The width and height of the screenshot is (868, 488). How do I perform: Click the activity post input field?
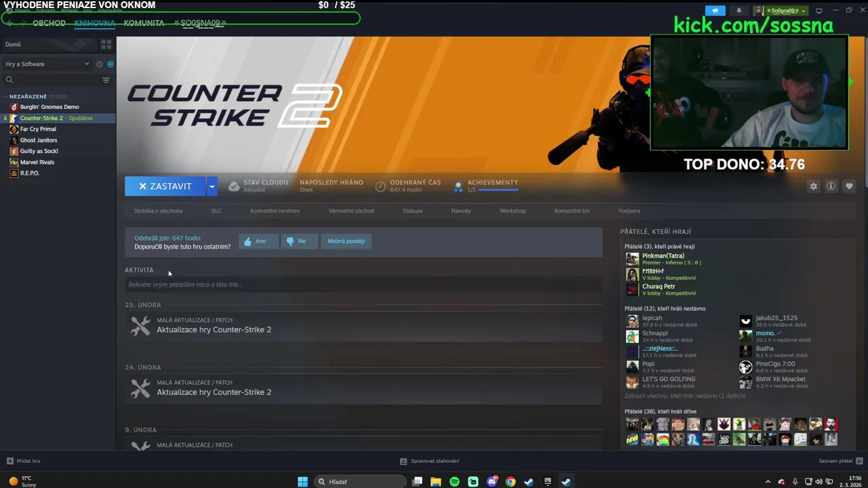[x=363, y=285]
